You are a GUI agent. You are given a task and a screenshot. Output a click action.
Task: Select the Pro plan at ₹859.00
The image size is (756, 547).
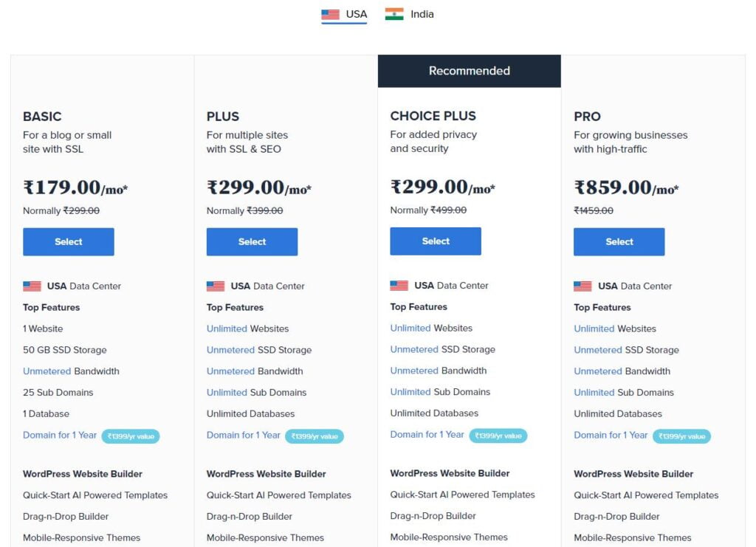(x=619, y=242)
